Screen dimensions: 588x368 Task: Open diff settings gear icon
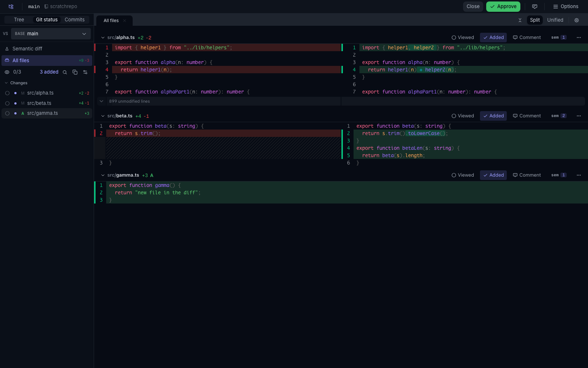[x=577, y=20]
